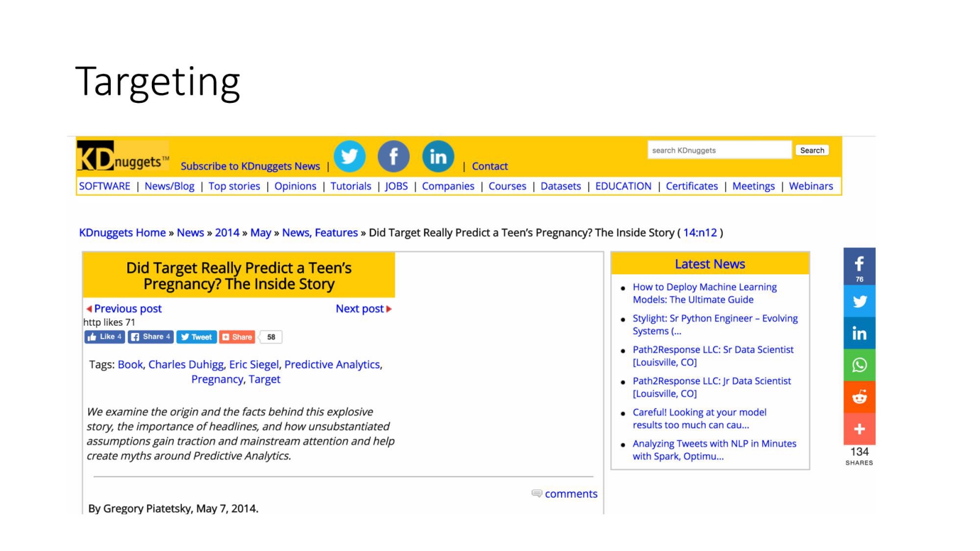This screenshot has height=551, width=980.
Task: Open the Datasets menu item
Action: click(x=560, y=186)
